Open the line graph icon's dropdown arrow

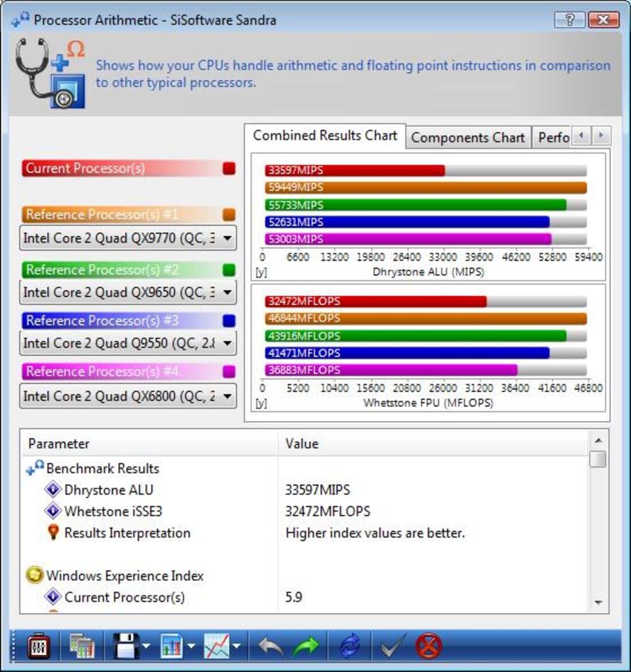(x=236, y=646)
